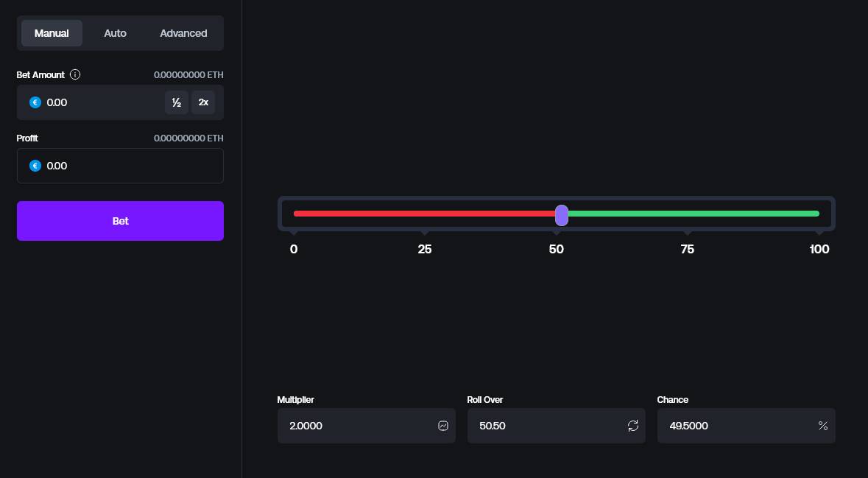Click the green portion of dice slider
The width and height of the screenshot is (868, 478).
click(x=694, y=214)
